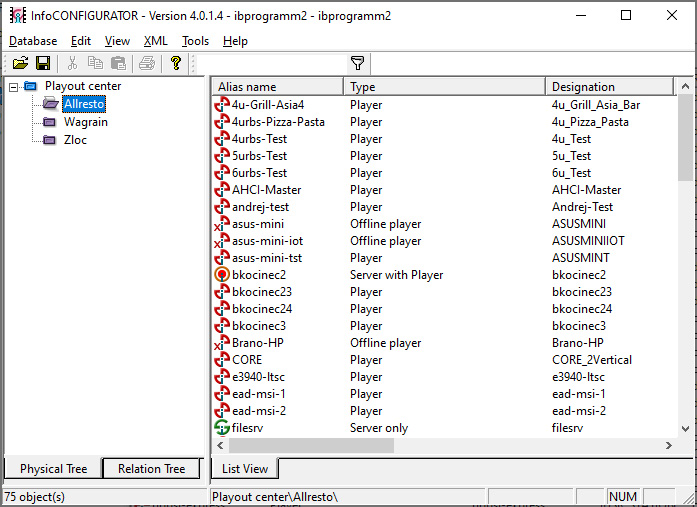Click the InfoCONFIGURATOR app icon in title bar
The width and height of the screenshot is (697, 507).
pyautogui.click(x=18, y=16)
